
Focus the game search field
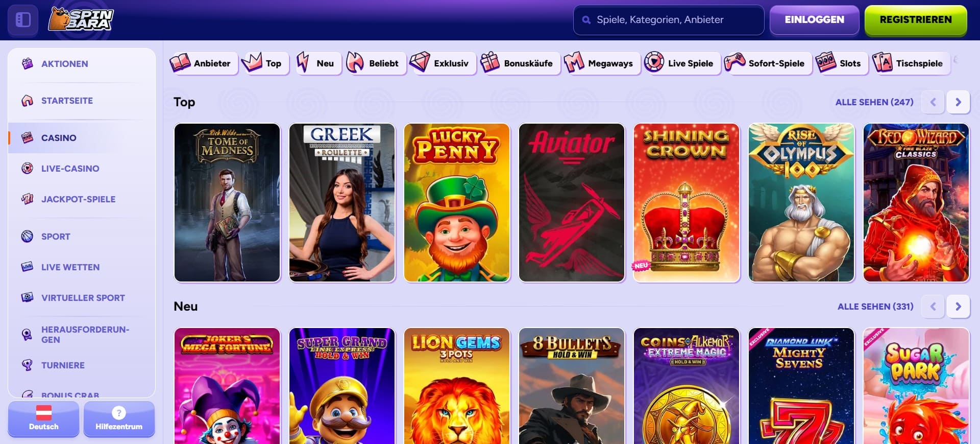[x=669, y=20]
